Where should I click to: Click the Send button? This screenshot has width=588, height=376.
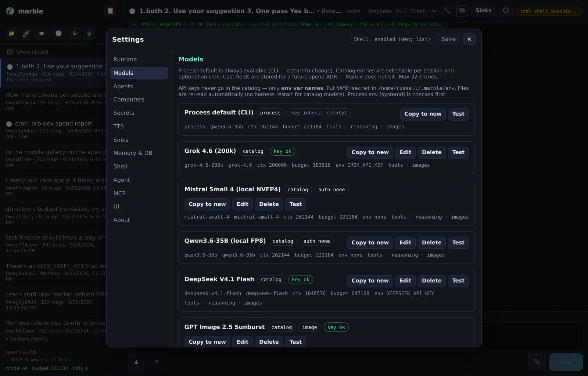point(566,362)
